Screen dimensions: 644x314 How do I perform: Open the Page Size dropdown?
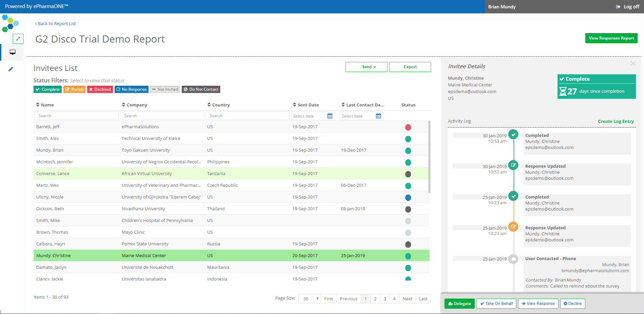(309, 299)
